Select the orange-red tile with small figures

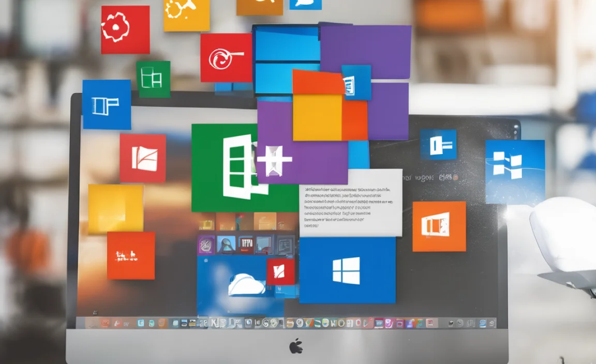coord(131,255)
